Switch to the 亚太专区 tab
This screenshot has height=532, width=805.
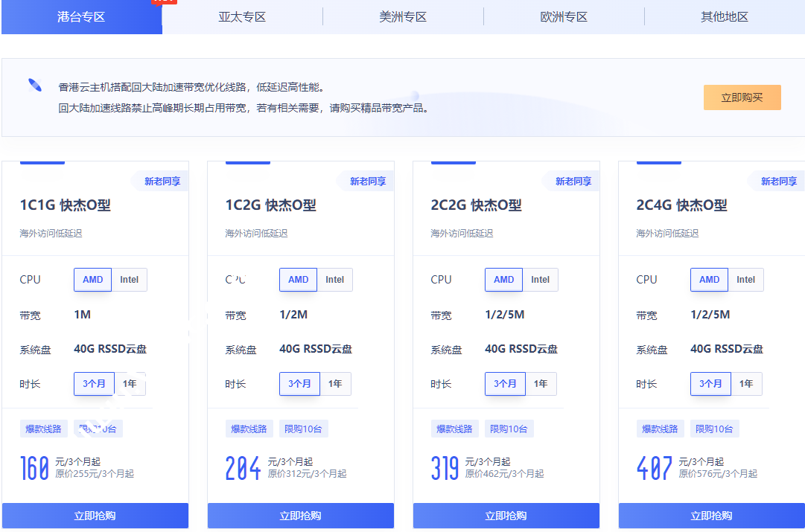tap(242, 16)
